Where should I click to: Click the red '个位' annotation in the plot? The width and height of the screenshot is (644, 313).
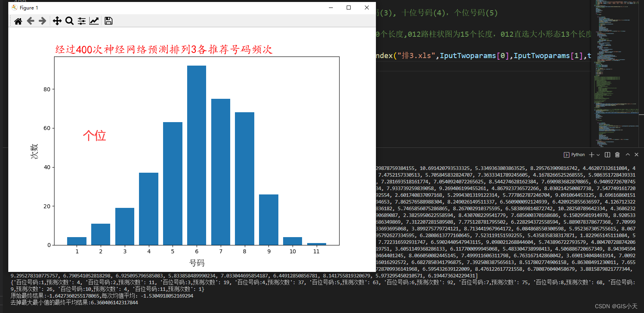94,136
